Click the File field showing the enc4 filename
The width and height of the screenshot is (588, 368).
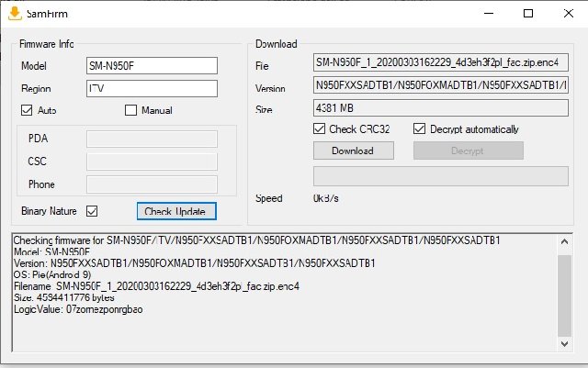click(441, 62)
